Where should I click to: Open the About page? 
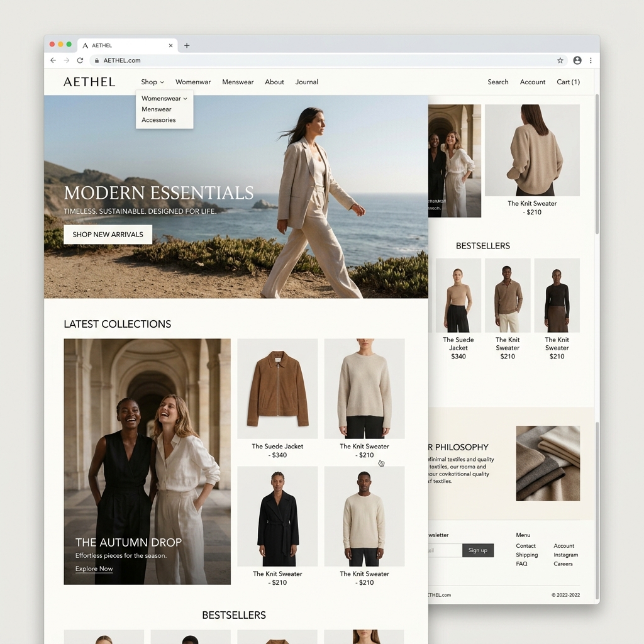point(274,82)
